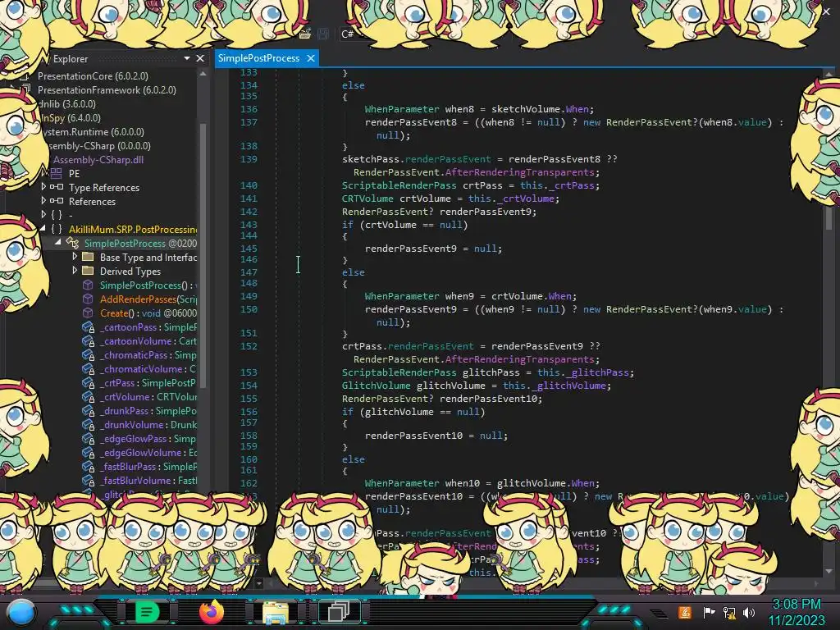Screen dimensions: 840x630
Task: Expand the Derived Types folder
Action: (x=75, y=271)
